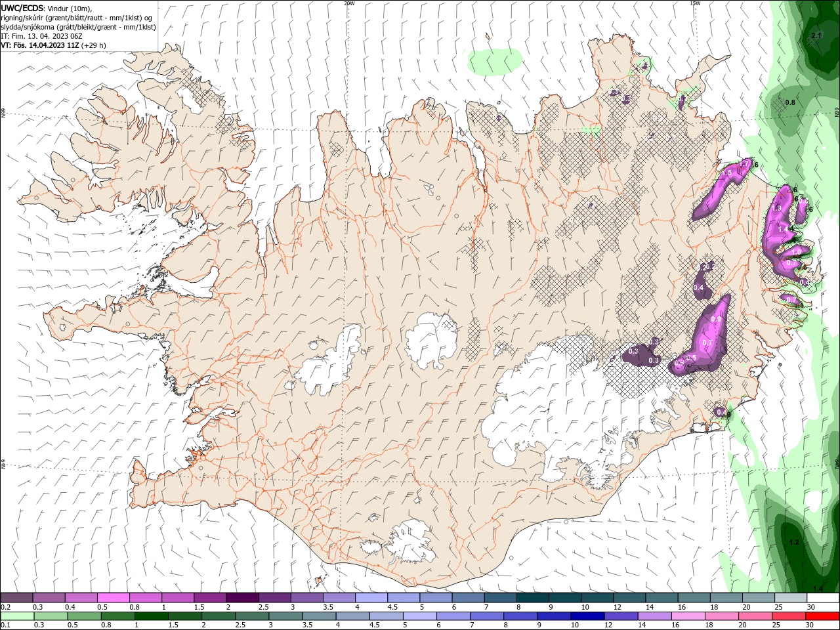Click the violet rain swatch between 14 and 16
This screenshot has width=840, height=630.
(x=654, y=616)
